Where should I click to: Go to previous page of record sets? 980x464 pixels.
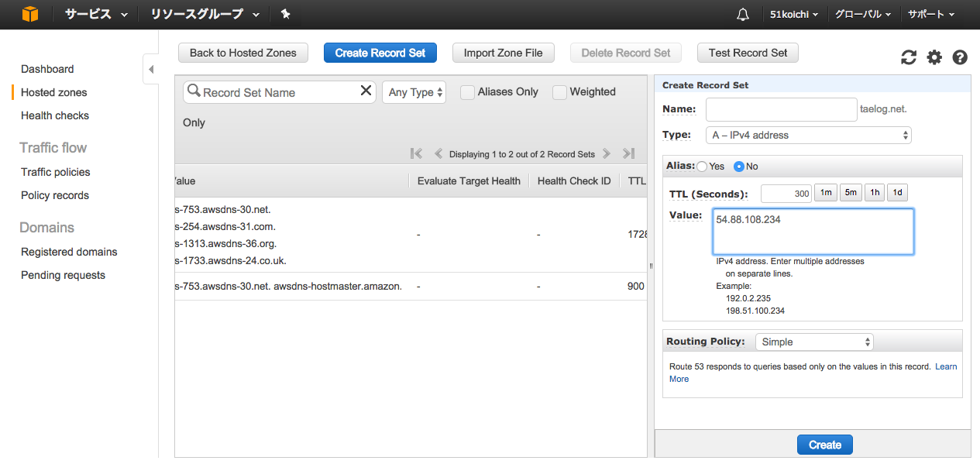(x=438, y=153)
